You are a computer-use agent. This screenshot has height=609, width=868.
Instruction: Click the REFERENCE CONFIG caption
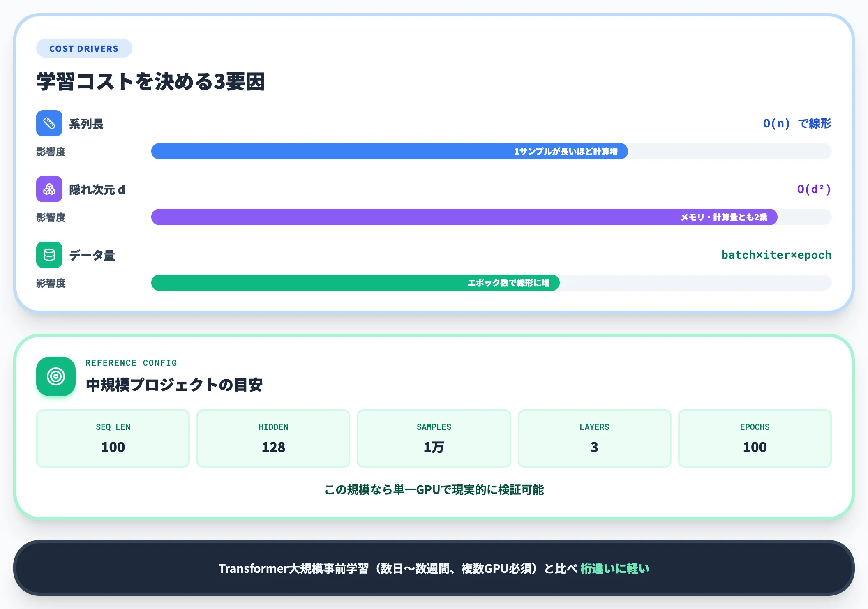(131, 363)
